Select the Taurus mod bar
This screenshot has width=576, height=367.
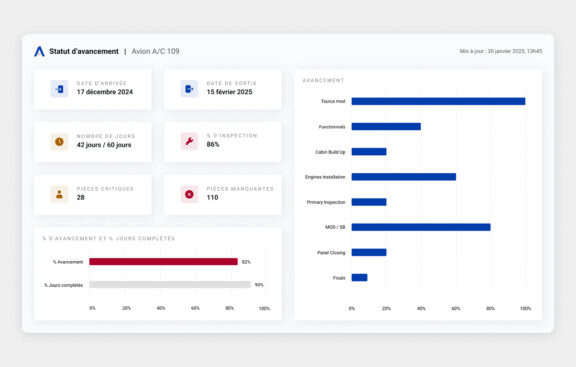[x=438, y=101]
